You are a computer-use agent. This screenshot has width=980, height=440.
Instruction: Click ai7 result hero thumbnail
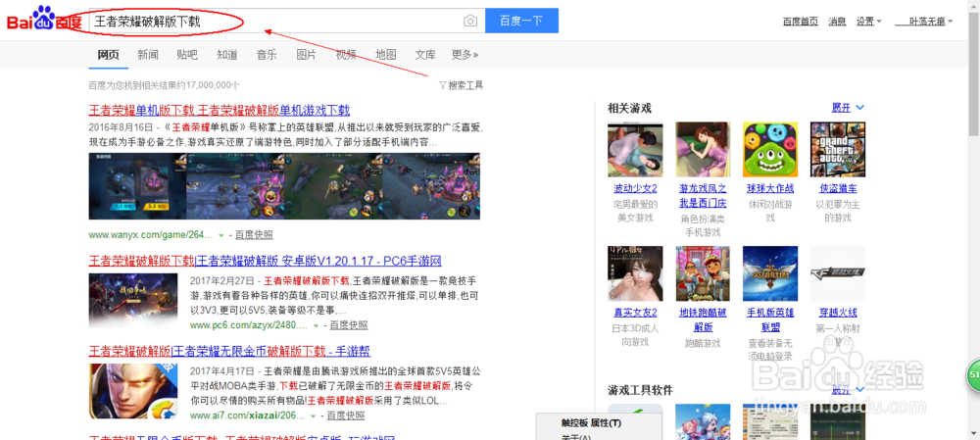pyautogui.click(x=133, y=391)
